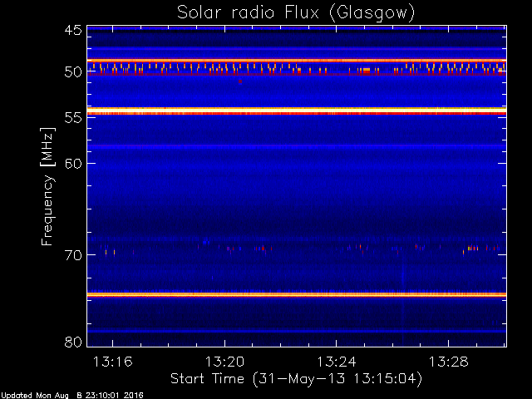This screenshot has width=532, height=399.
Task: Click the bright yellow band near 74 MHz
Action: point(297,294)
